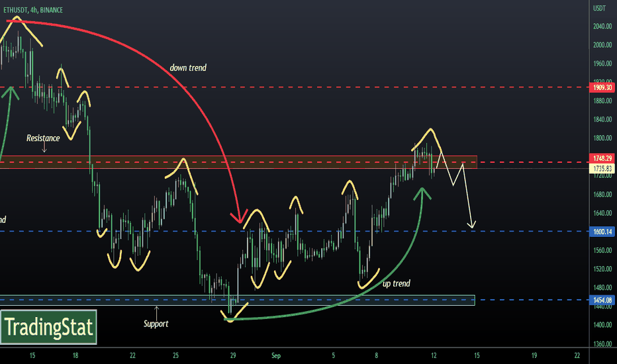Select the blue 1600.14 price label
The height and width of the screenshot is (364, 617).
pos(602,232)
